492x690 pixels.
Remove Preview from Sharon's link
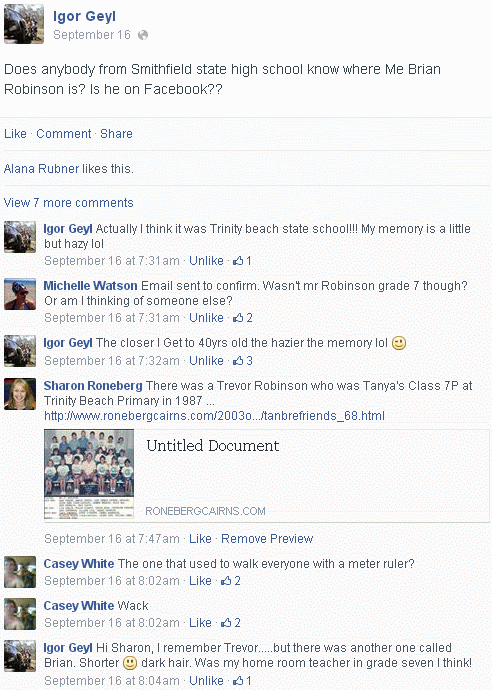[x=267, y=539]
